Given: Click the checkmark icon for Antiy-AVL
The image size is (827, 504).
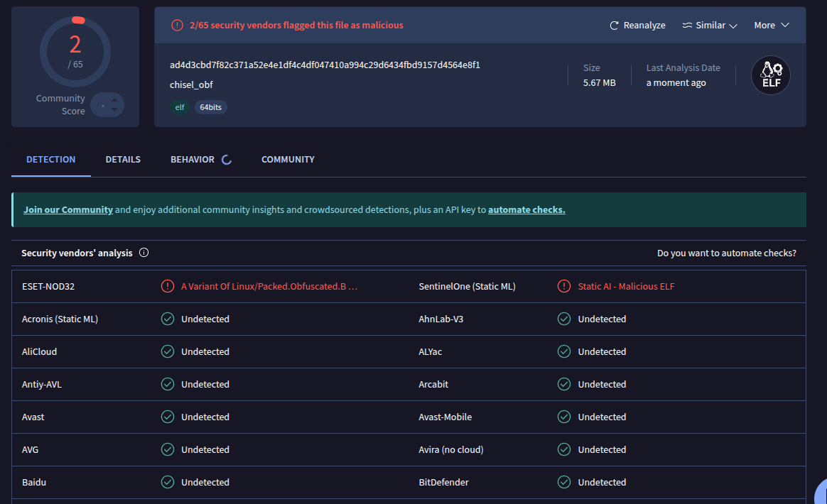Looking at the screenshot, I should 167,384.
